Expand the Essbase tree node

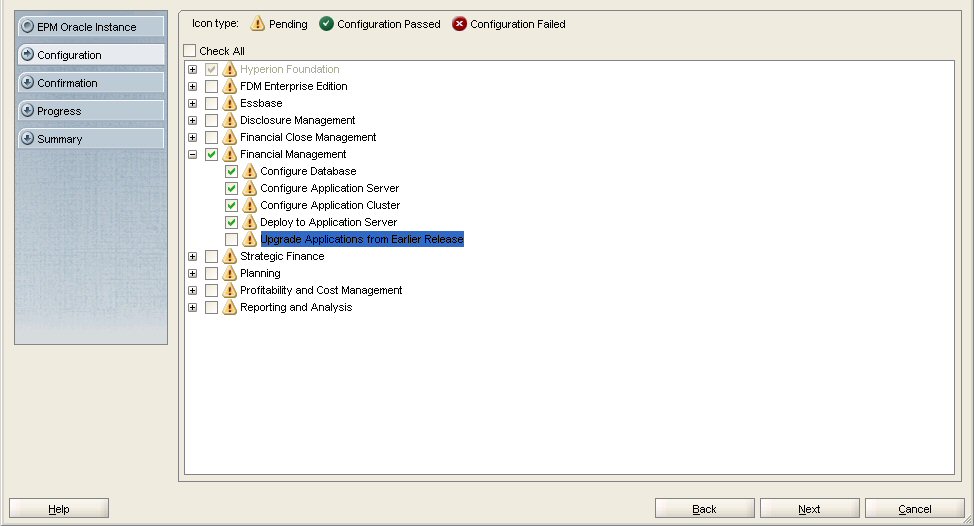193,103
